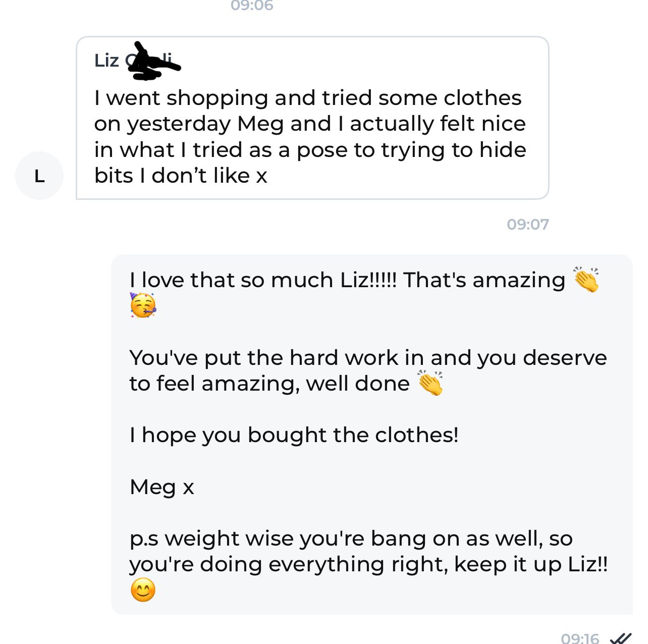The height and width of the screenshot is (644, 648).
Task: Tap "I hope you bought the clothes!" line
Action: point(294,435)
